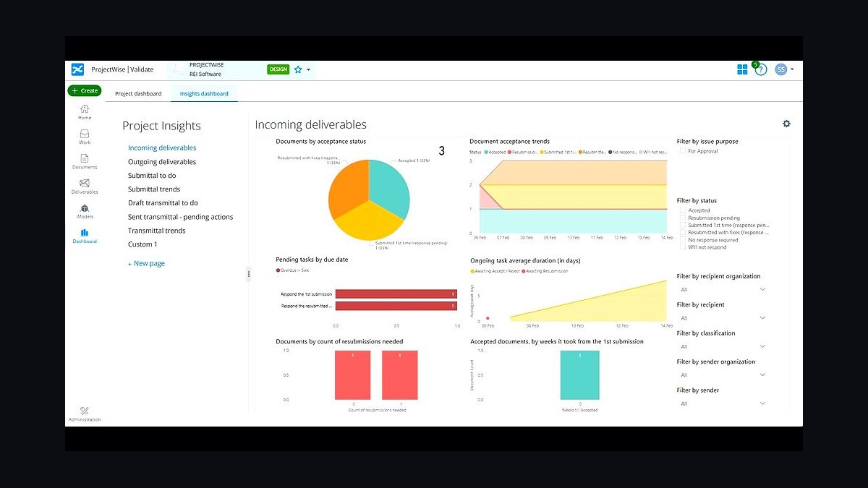Switch to the Insights dashboard tab
The height and width of the screenshot is (488, 868).
click(x=204, y=93)
